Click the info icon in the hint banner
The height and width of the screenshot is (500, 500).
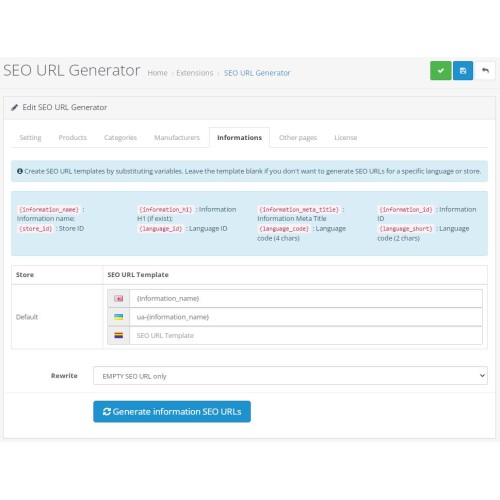coord(20,171)
